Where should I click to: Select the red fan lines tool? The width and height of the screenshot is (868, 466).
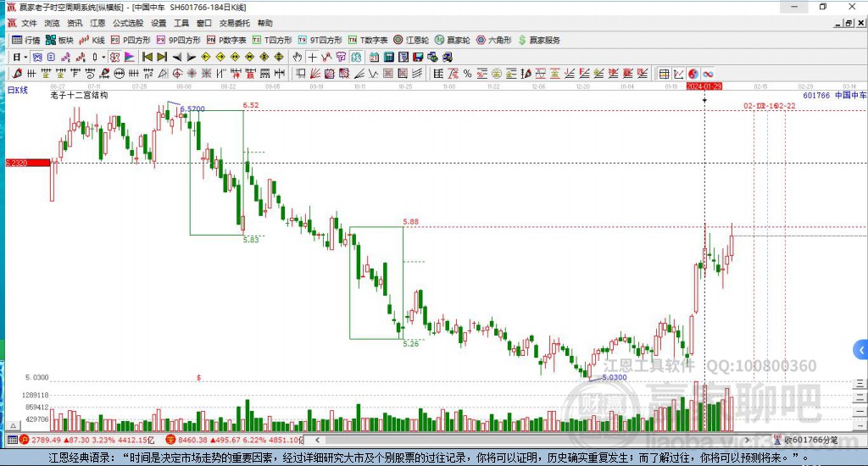315,74
